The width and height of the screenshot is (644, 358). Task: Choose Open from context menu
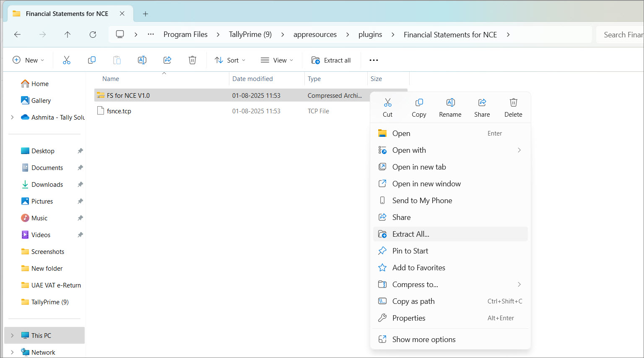[x=450, y=133]
